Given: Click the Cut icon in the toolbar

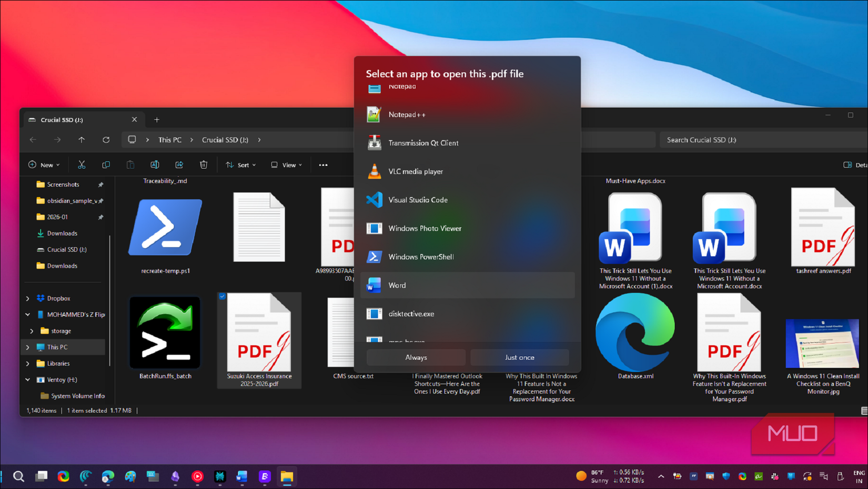Looking at the screenshot, I should 82,164.
